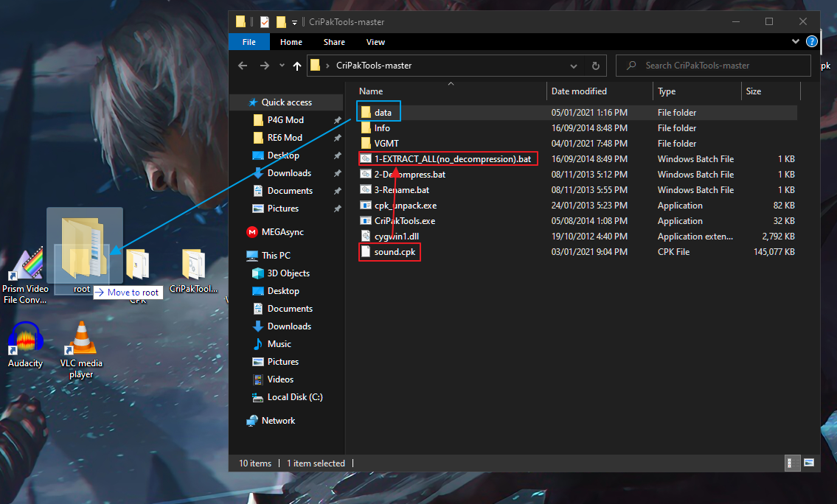Refresh the CriPakTools-master folder

tap(596, 66)
